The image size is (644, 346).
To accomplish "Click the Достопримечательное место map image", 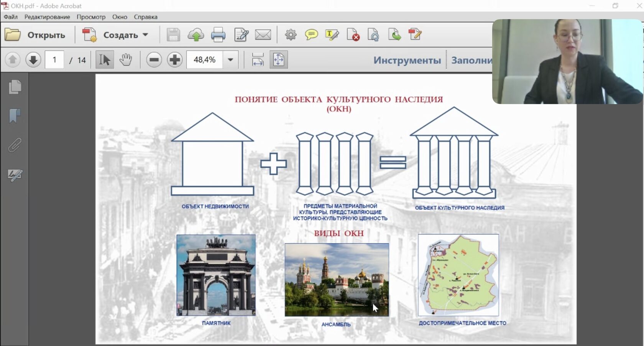I will (458, 275).
